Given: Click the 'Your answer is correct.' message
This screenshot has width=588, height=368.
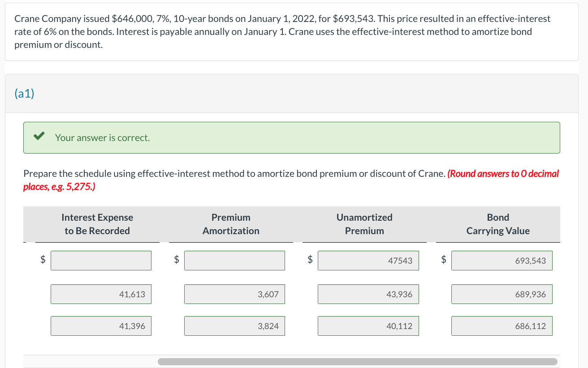Looking at the screenshot, I should click(x=103, y=138).
